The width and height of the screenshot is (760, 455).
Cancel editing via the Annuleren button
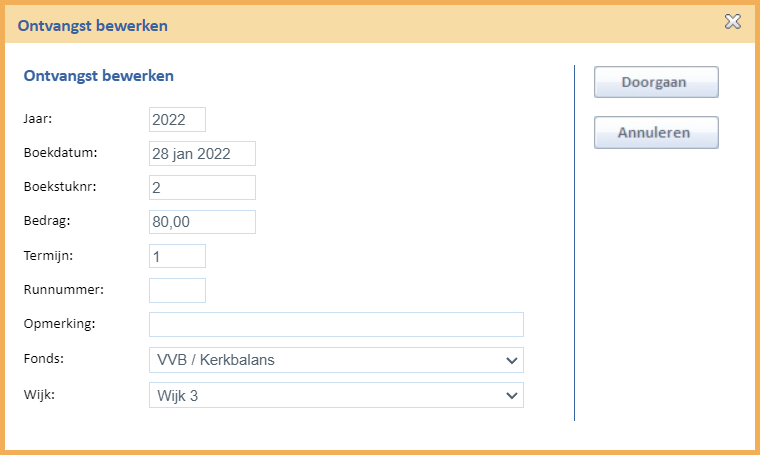[656, 132]
